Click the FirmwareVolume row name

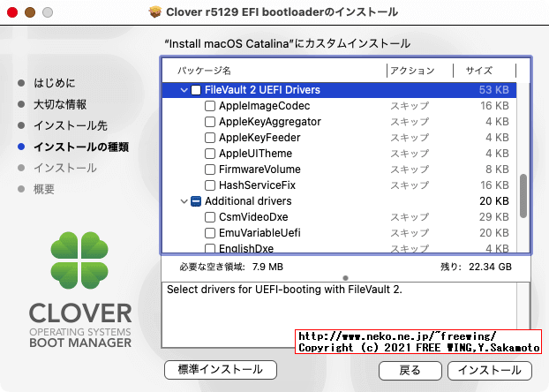(x=259, y=170)
